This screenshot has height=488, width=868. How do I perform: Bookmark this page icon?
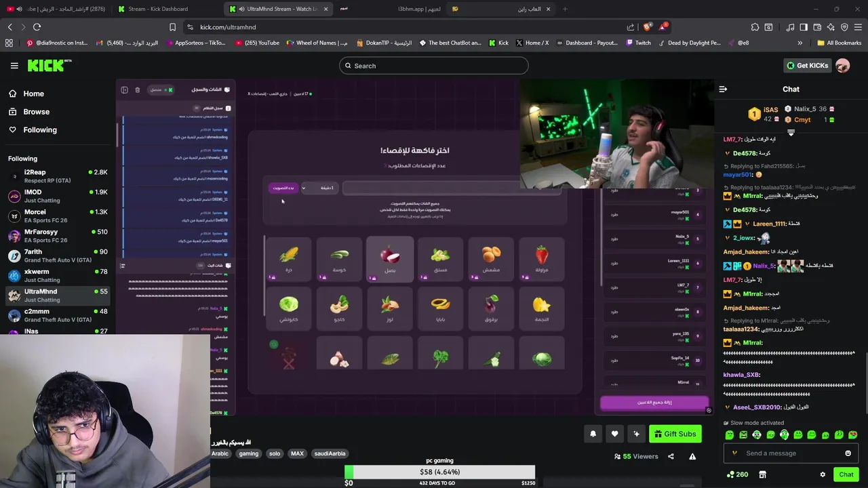[172, 27]
